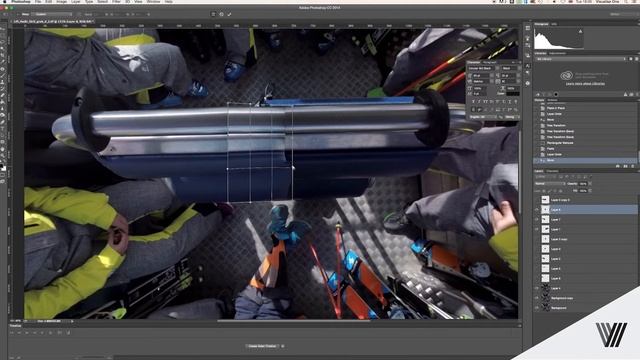Viewport: 640px width, 360px height.
Task: Click the layer Opacity field
Action: point(583,184)
